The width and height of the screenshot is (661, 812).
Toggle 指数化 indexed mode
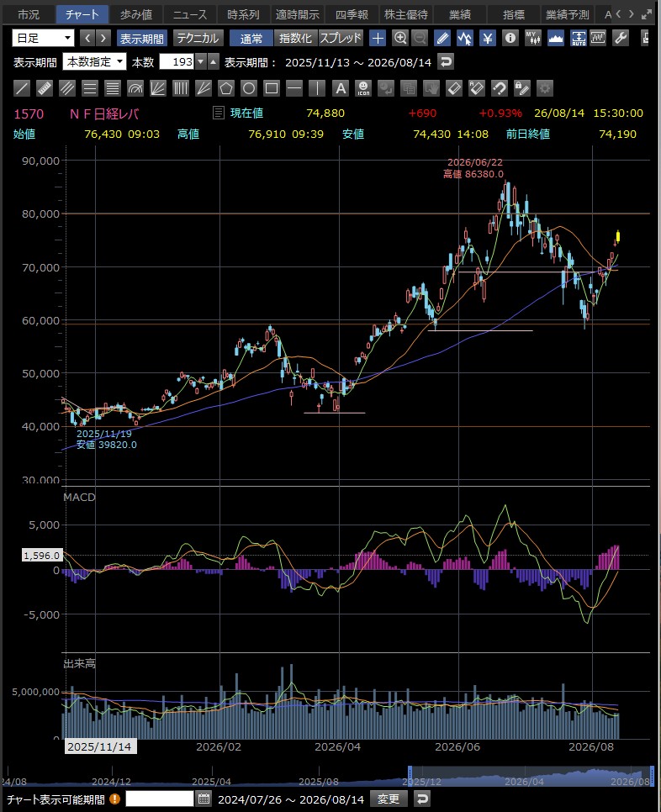click(295, 39)
